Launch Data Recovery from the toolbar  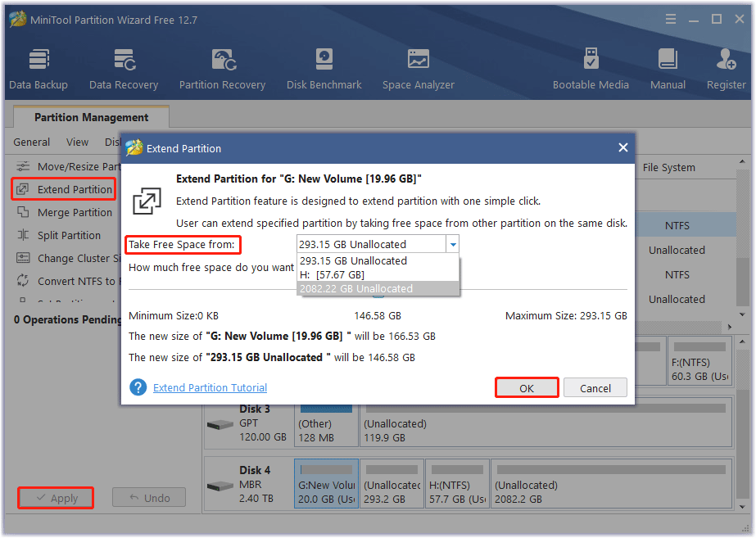tap(124, 69)
